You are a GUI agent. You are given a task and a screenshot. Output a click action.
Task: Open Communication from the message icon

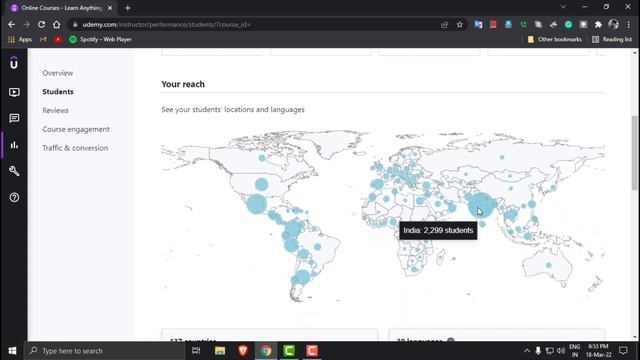pos(14,118)
